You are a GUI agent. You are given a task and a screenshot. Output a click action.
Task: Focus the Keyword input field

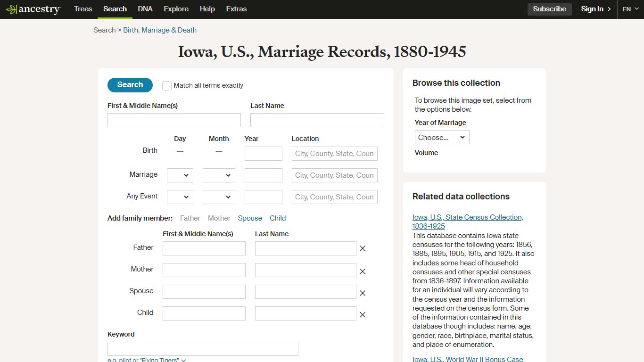[x=203, y=349]
